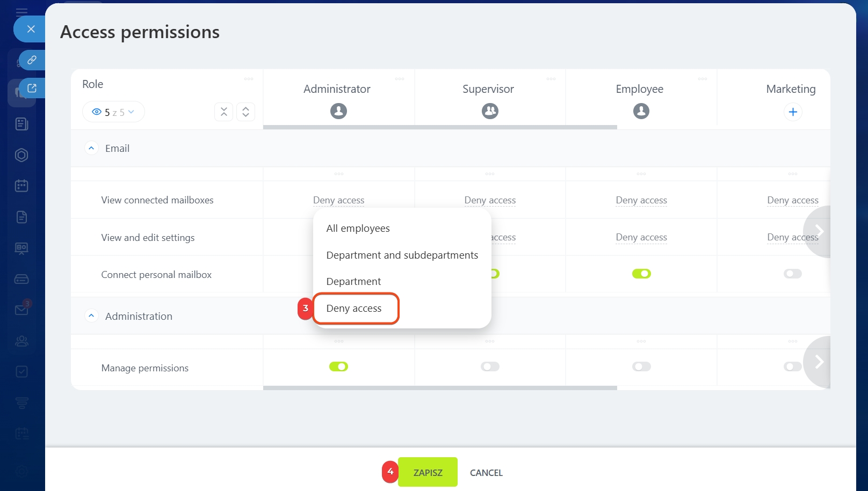Collapse the Administration section
Screen dimensions: 868x491
pyautogui.click(x=91, y=316)
